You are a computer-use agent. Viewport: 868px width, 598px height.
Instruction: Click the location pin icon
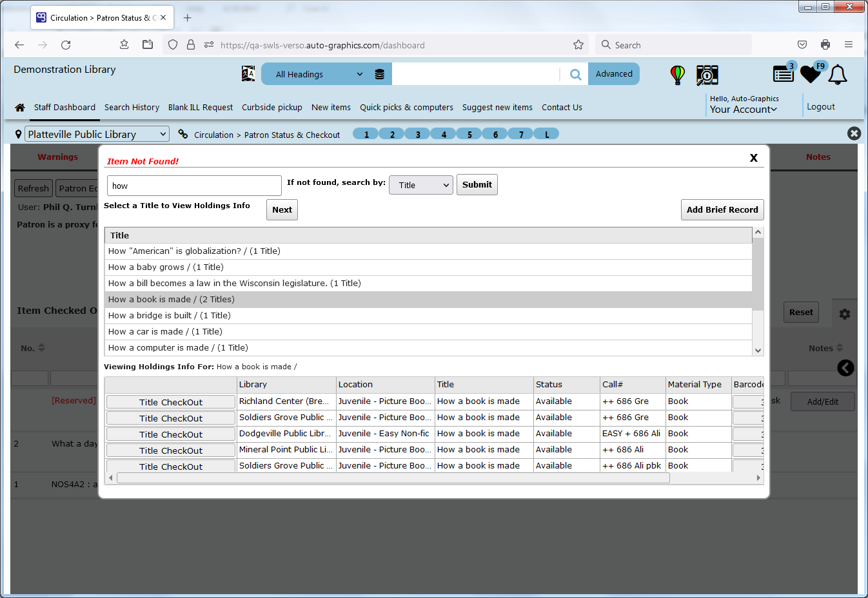18,134
